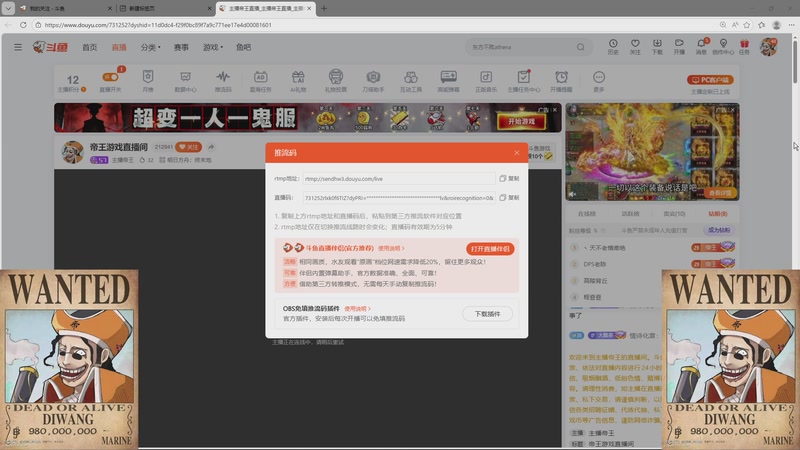Switch to the 我的关注 browser tab
The height and width of the screenshot is (450, 800).
64,8
